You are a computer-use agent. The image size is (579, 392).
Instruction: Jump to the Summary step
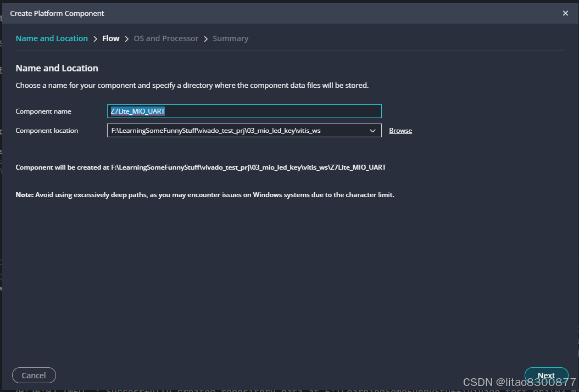230,38
